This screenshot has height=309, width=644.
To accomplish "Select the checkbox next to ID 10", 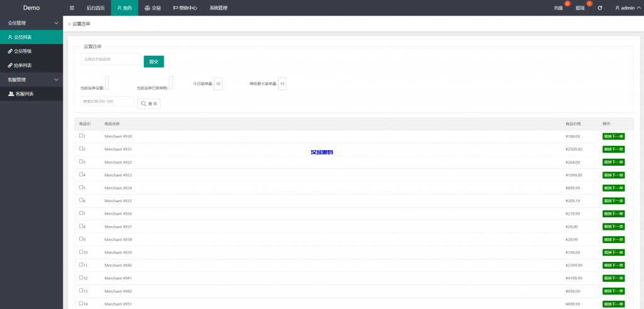I will (81, 252).
